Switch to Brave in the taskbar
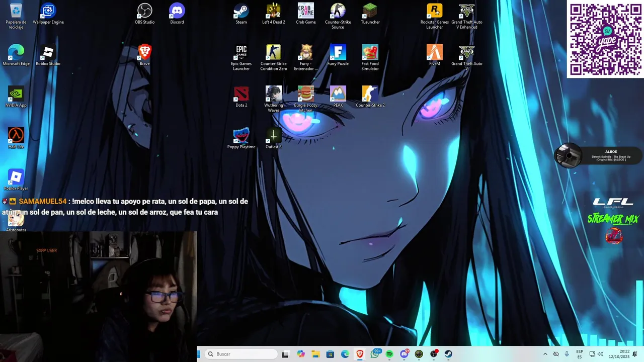 (x=360, y=354)
